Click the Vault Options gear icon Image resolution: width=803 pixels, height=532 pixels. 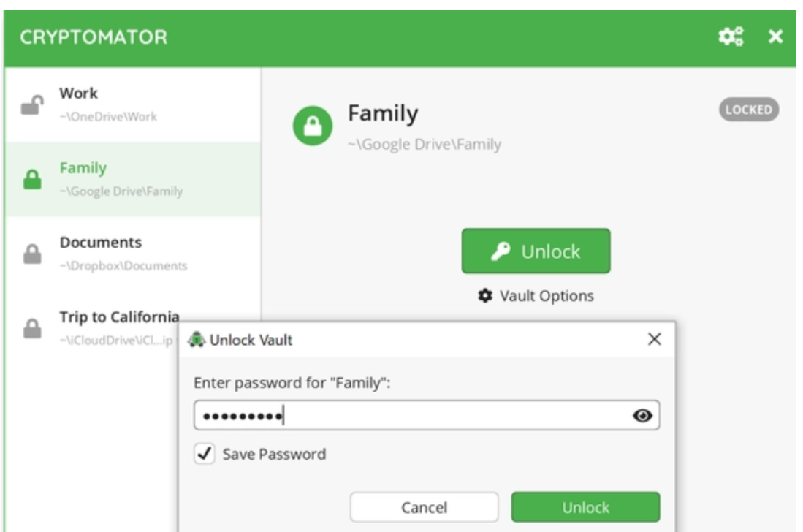pyautogui.click(x=485, y=295)
